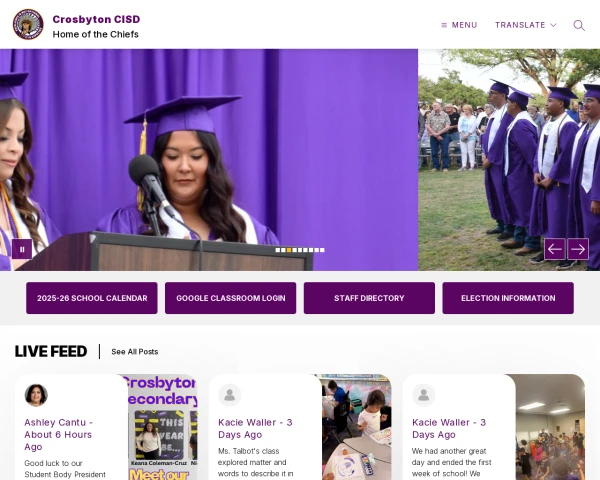Click the See All Posts link
Image resolution: width=600 pixels, height=480 pixels.
[135, 352]
